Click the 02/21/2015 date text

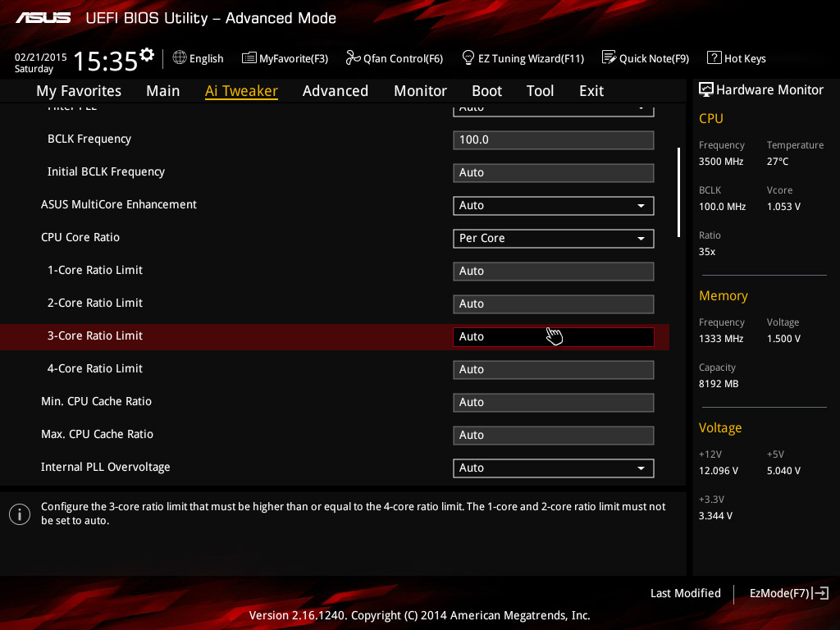(41, 57)
